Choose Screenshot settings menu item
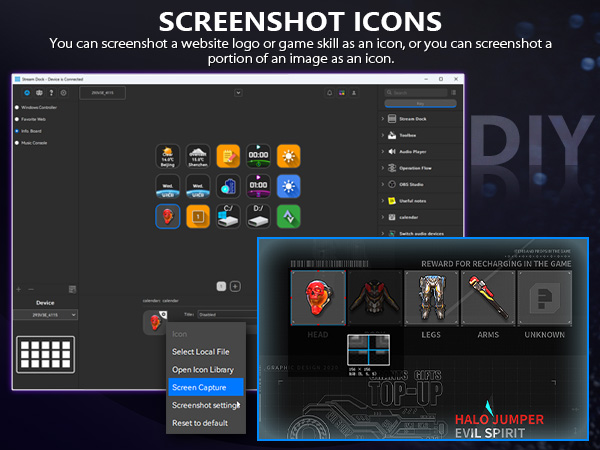Image resolution: width=600 pixels, height=450 pixels. coord(206,405)
